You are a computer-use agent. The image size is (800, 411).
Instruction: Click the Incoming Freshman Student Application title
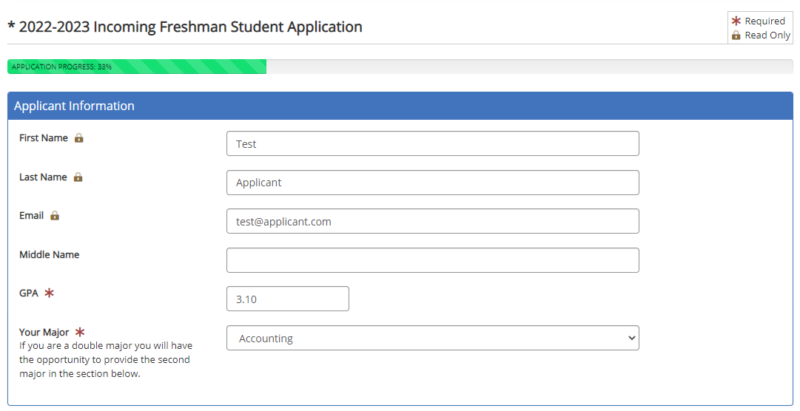[185, 27]
